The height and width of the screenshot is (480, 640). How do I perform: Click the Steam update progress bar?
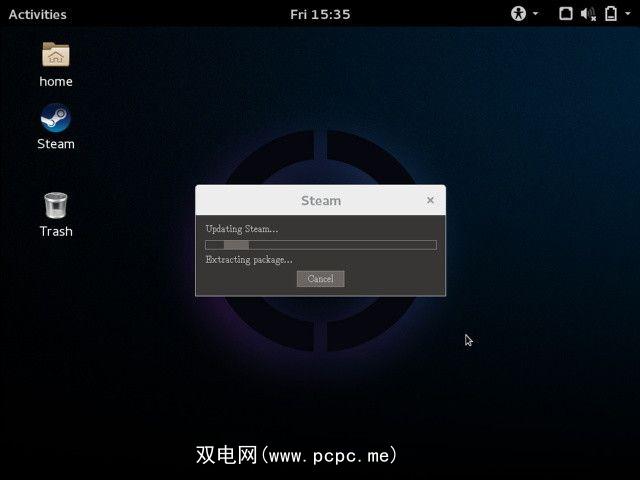pos(321,245)
